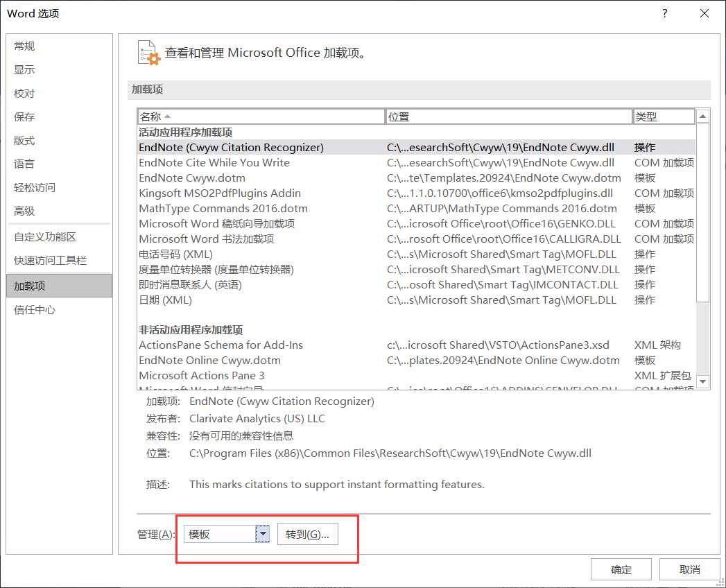Image resolution: width=726 pixels, height=588 pixels.
Task: Click the METCONV.DLL location cell
Action: pos(503,270)
